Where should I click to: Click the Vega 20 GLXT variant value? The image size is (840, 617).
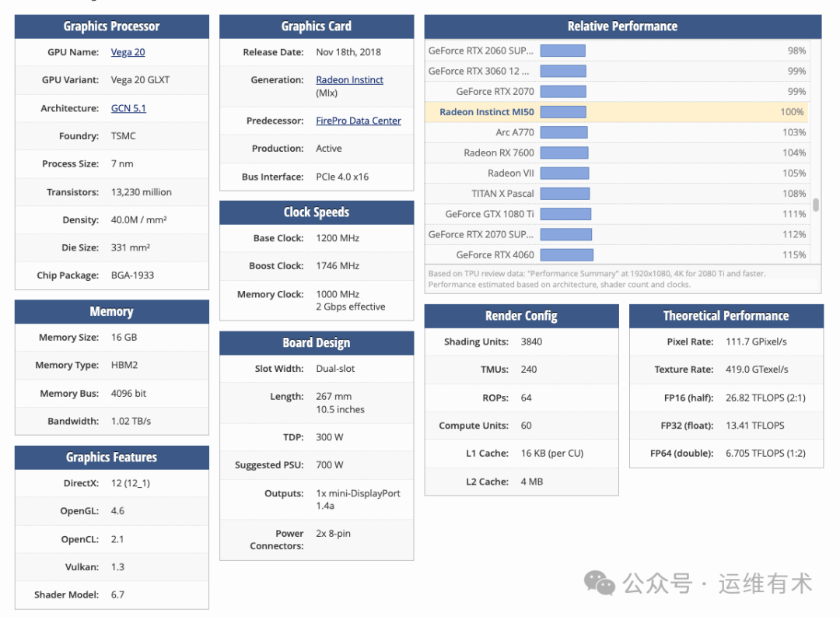tap(140, 80)
